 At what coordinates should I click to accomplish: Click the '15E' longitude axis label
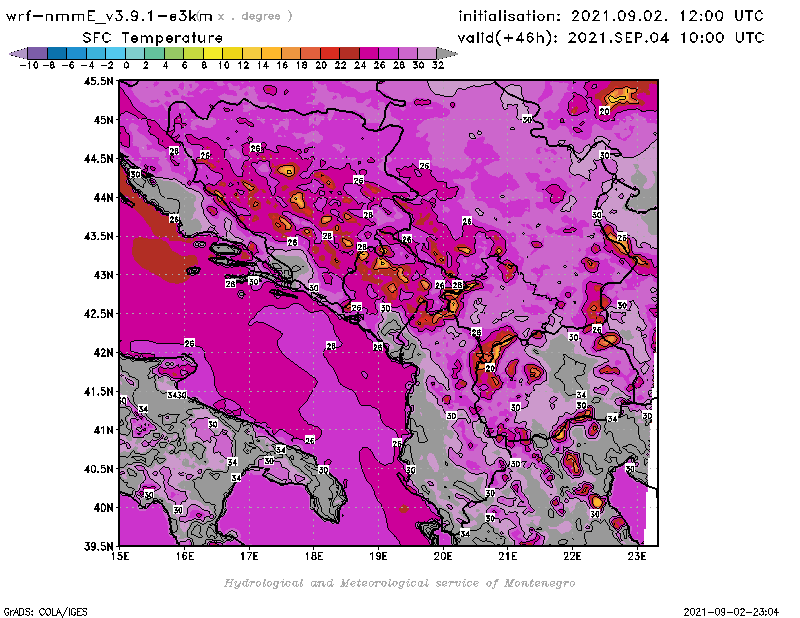point(119,556)
